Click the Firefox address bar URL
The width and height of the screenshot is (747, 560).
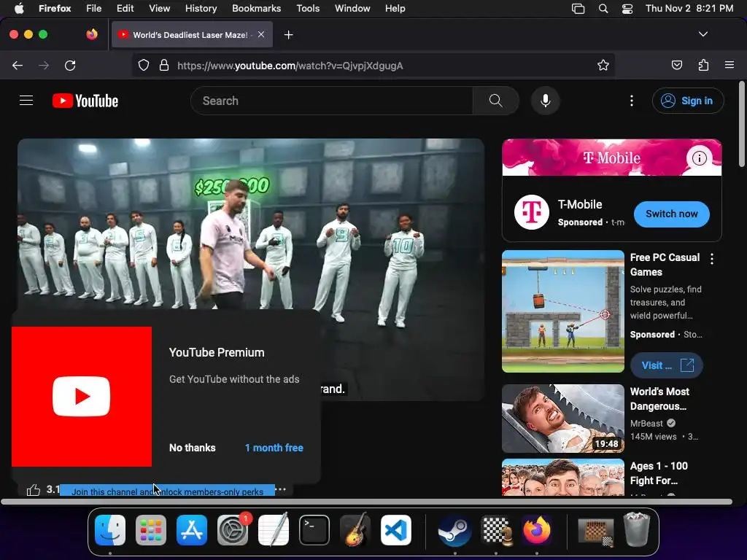coord(290,66)
